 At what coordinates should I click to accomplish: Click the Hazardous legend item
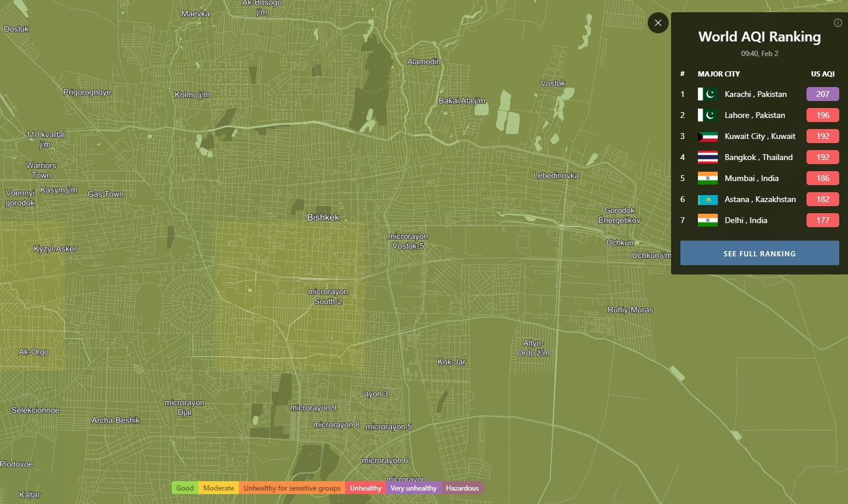(462, 488)
